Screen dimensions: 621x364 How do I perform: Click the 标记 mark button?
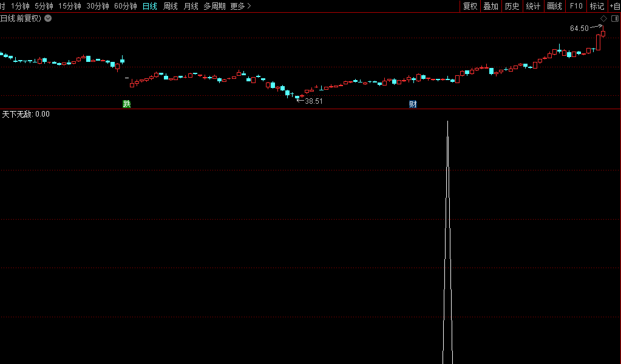coord(597,6)
